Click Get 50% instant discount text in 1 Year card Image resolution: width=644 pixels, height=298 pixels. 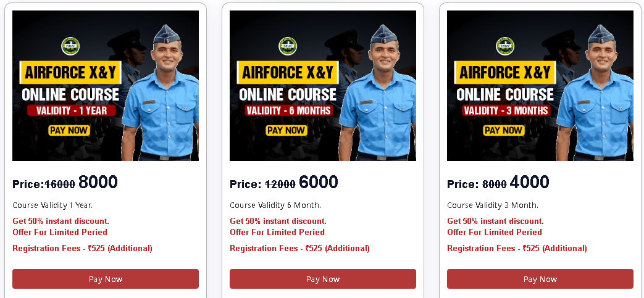61,221
